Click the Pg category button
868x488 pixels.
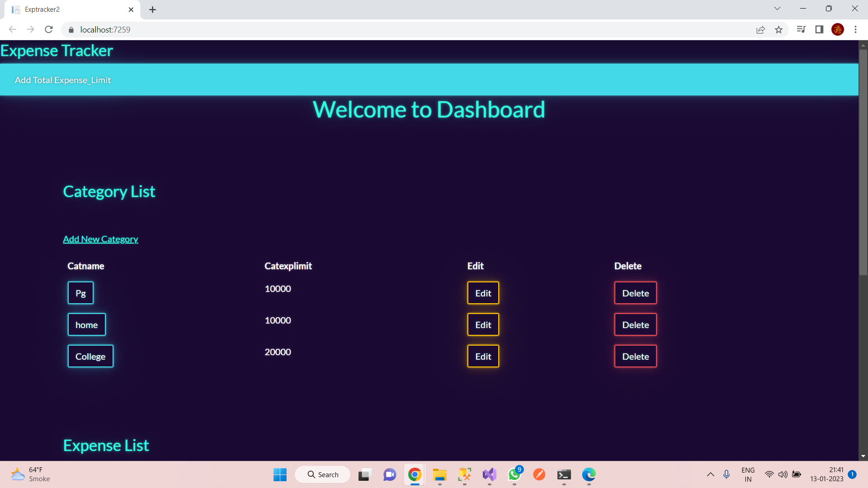click(80, 293)
